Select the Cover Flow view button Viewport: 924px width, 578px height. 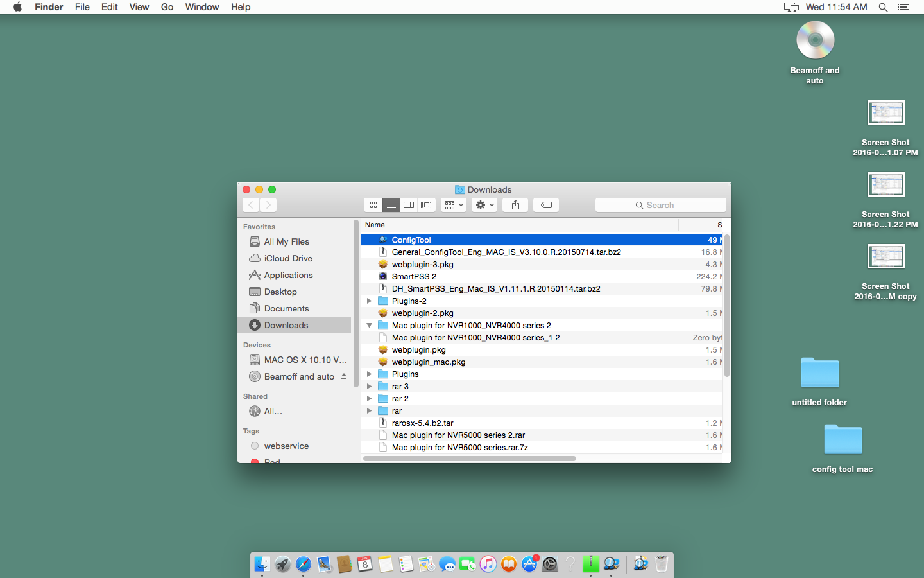427,205
